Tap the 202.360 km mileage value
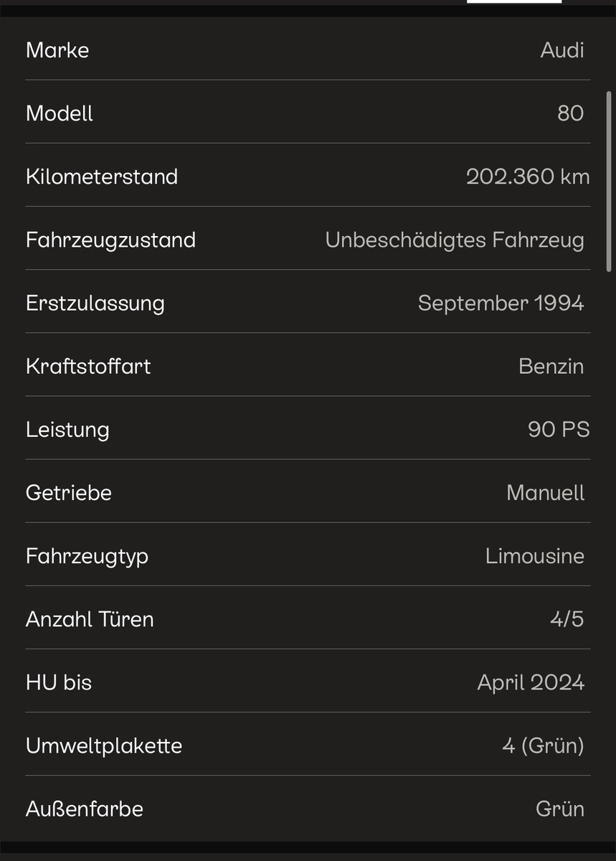Screen dimensions: 616x861 (x=528, y=177)
